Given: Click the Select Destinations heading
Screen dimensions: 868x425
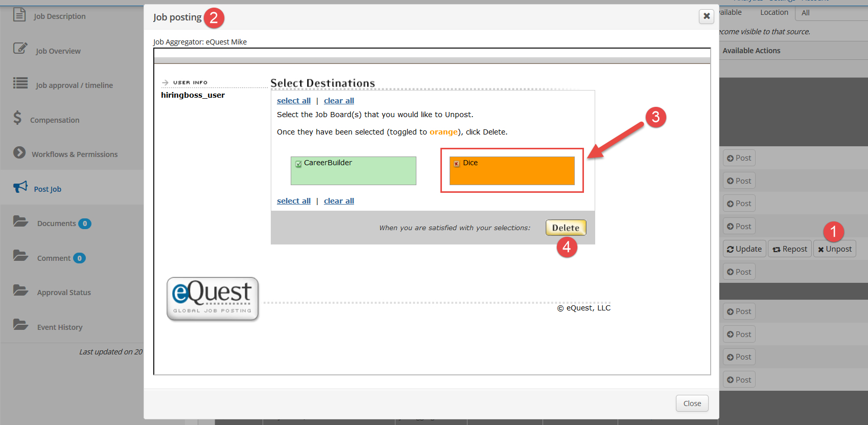Looking at the screenshot, I should coord(322,83).
